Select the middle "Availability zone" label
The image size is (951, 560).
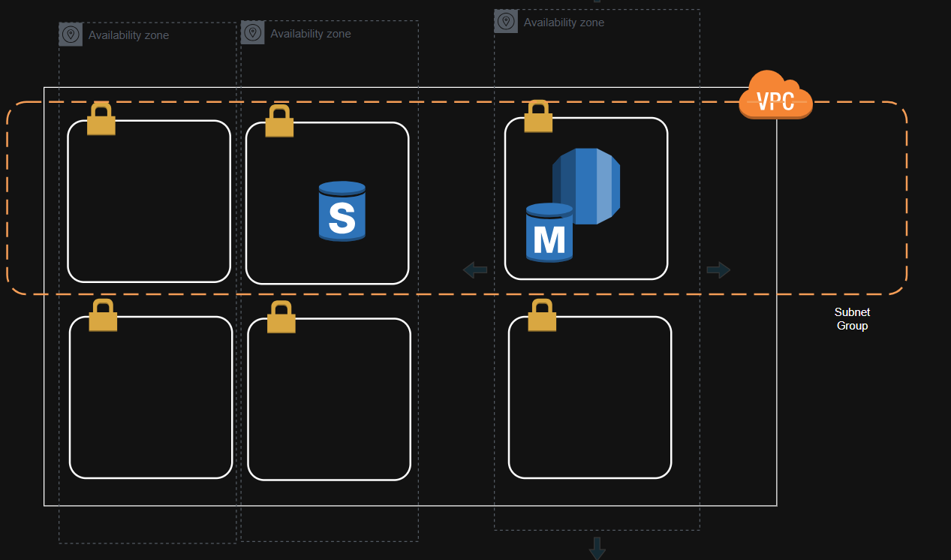(x=311, y=34)
